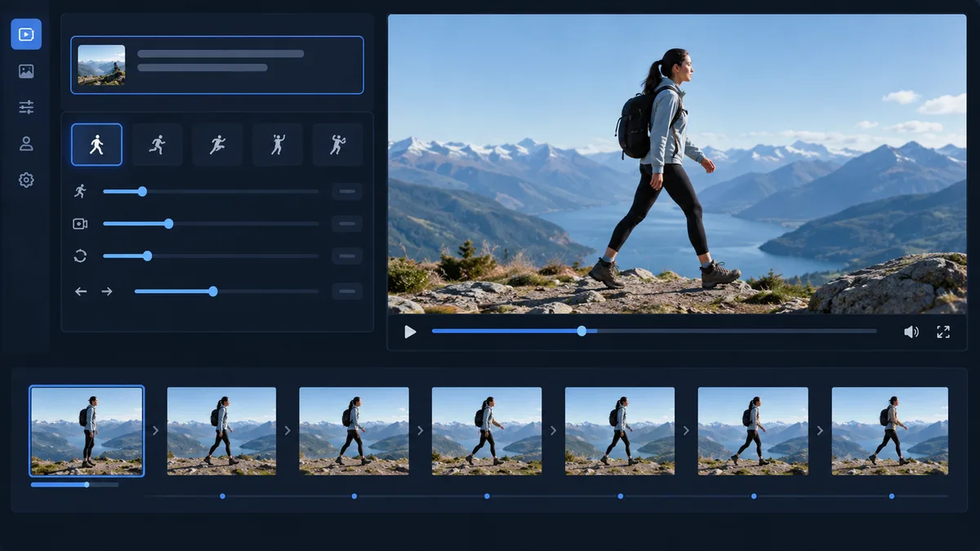Play the hiker video

click(410, 331)
